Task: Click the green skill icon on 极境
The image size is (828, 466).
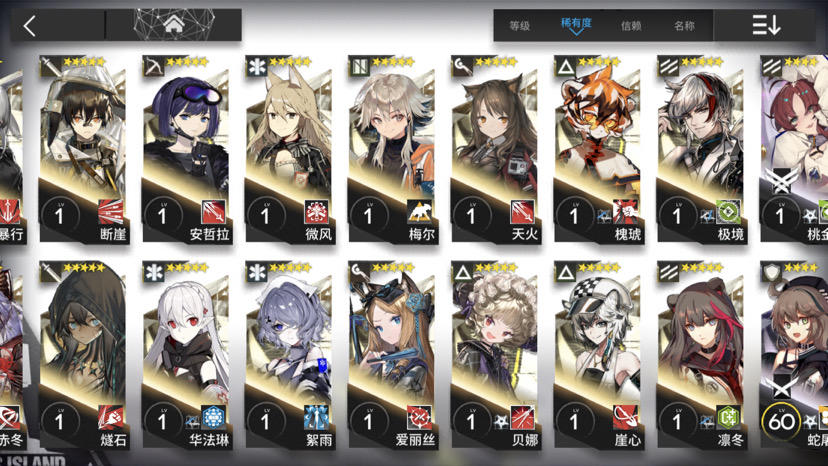Action: coord(728,212)
